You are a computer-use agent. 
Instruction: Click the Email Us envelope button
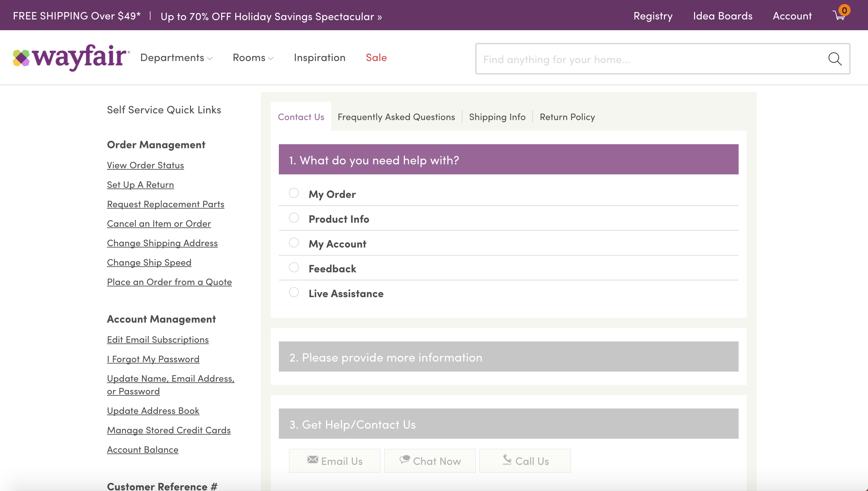coord(334,461)
